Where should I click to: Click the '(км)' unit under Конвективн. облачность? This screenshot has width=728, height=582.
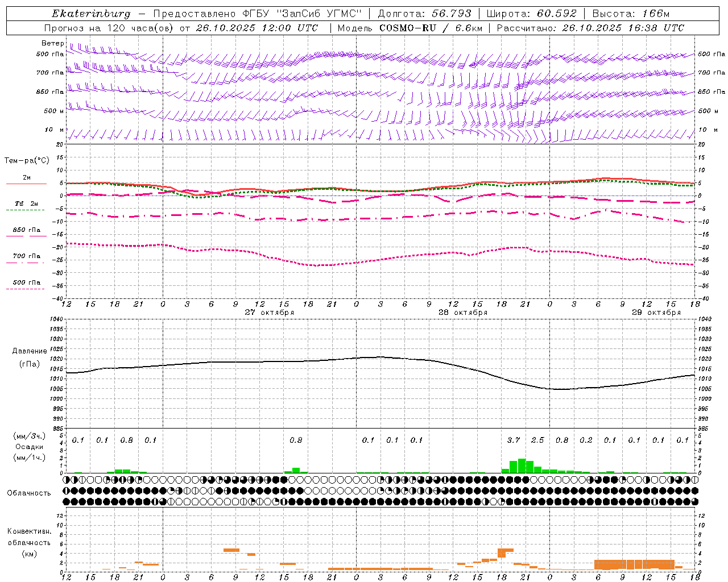pyautogui.click(x=29, y=553)
